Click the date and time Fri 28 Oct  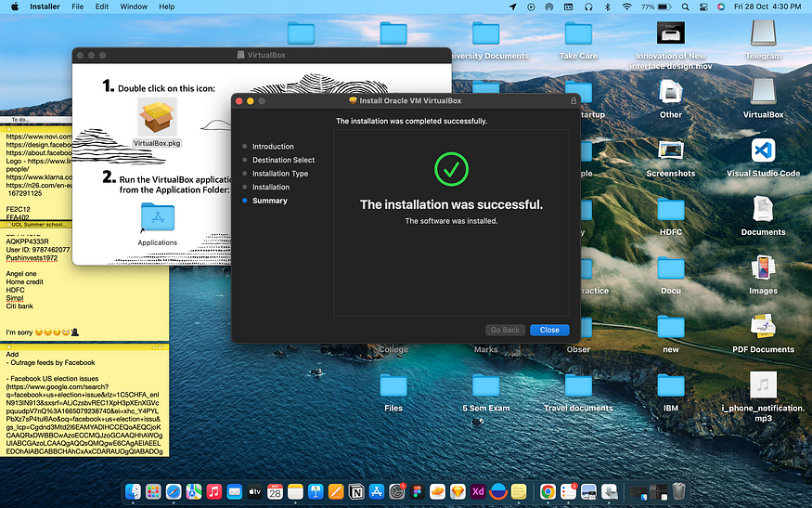coord(767,7)
